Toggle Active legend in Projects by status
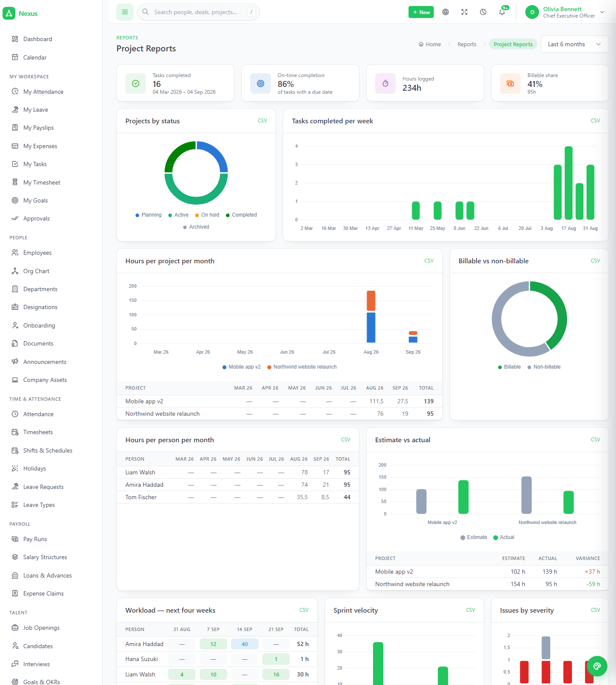Image resolution: width=616 pixels, height=685 pixels. pos(178,215)
